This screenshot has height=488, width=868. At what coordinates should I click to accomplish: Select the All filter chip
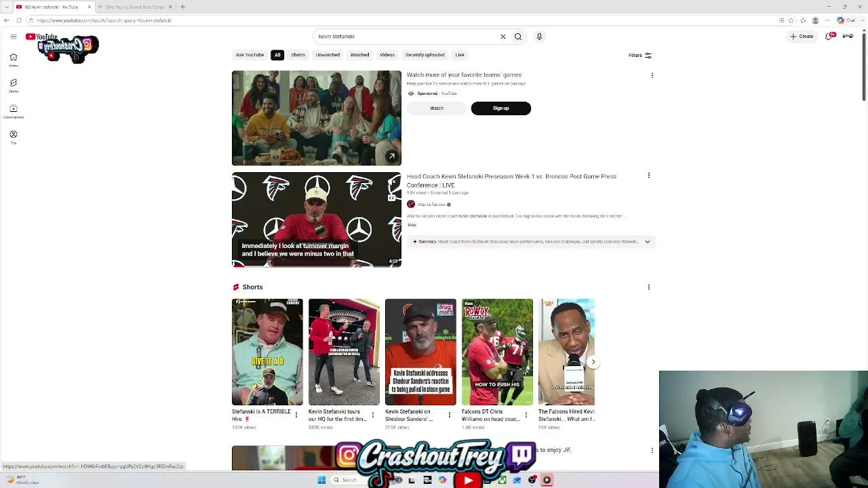(x=277, y=55)
